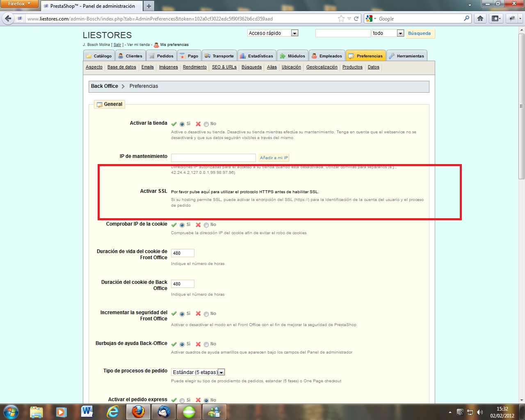Choose No for Incrementar la seguridad del Front Office
The image size is (525, 420).
click(x=206, y=314)
